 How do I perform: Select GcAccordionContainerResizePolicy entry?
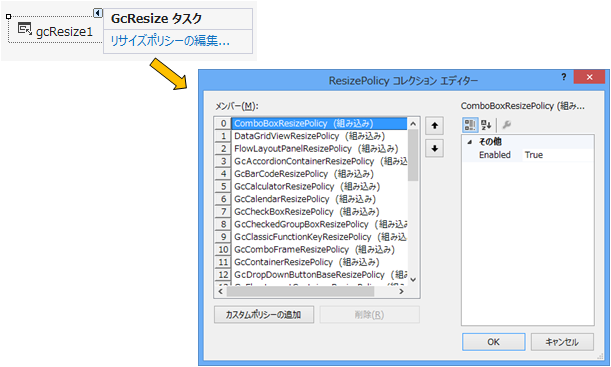[320, 161]
